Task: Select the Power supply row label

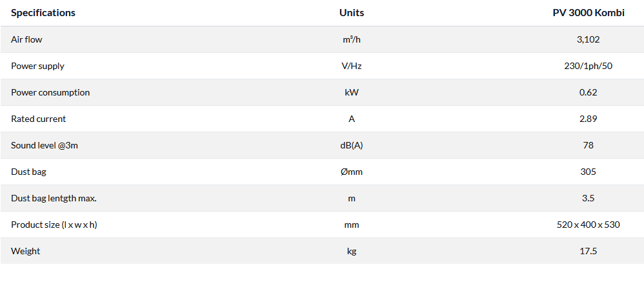Action: click(x=37, y=66)
